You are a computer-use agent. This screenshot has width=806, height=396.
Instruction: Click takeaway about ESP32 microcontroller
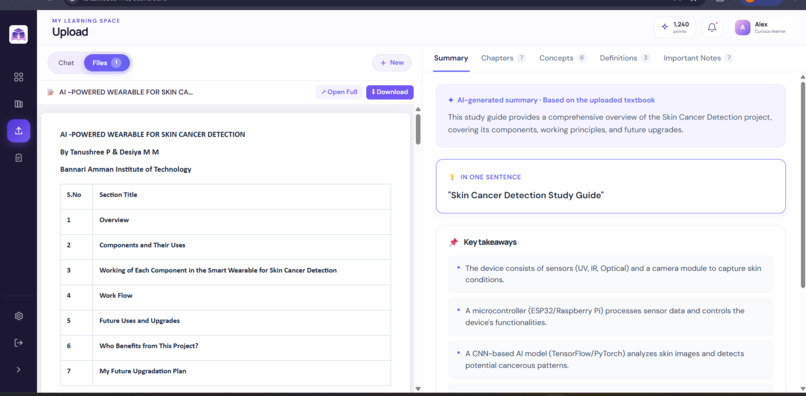(x=611, y=317)
